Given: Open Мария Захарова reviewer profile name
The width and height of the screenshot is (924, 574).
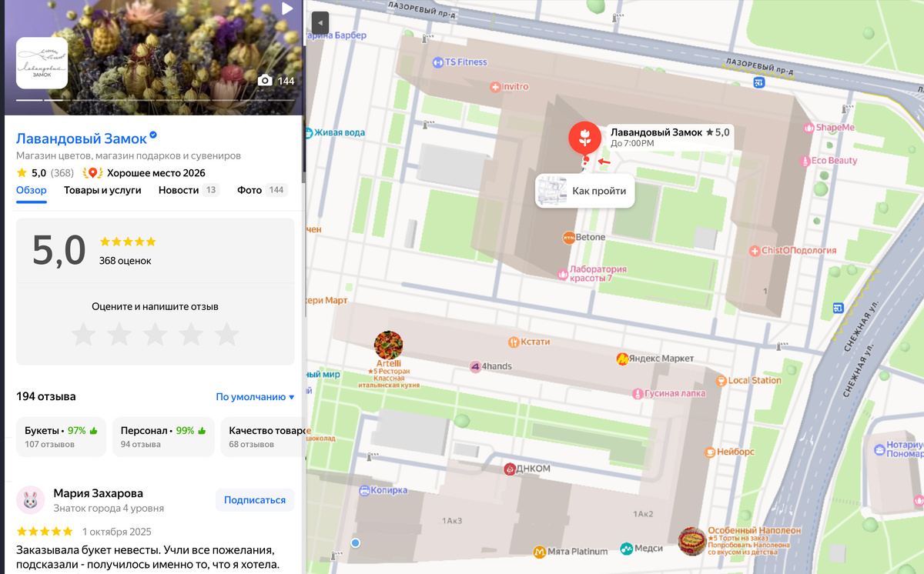Looking at the screenshot, I should [x=99, y=493].
